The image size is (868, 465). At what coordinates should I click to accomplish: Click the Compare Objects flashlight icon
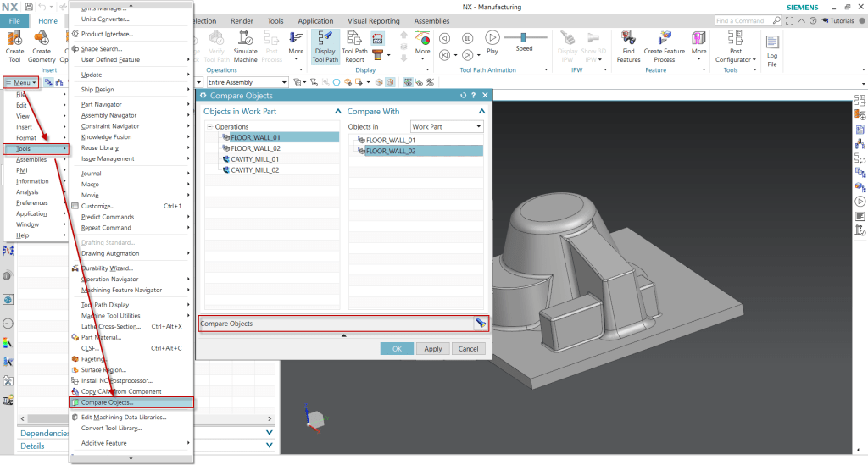(x=480, y=323)
